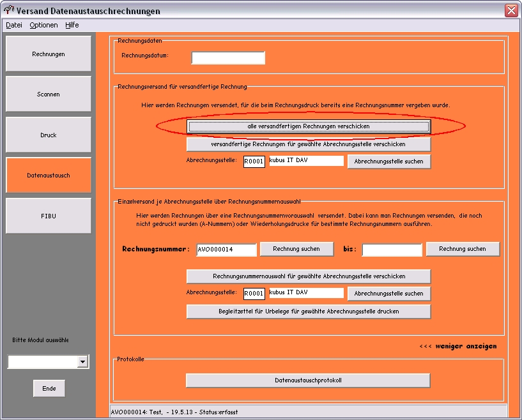Switch to the Rechnungen module
The width and height of the screenshot is (522, 420).
pos(49,54)
